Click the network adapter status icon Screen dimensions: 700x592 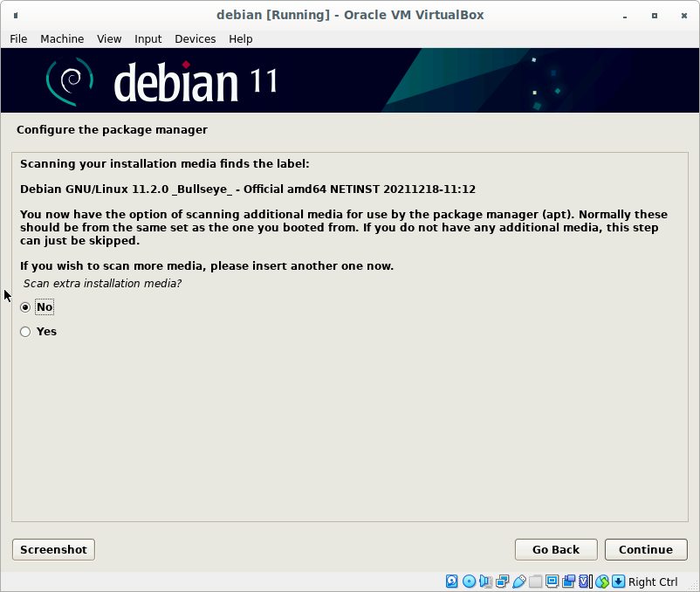[x=502, y=582]
